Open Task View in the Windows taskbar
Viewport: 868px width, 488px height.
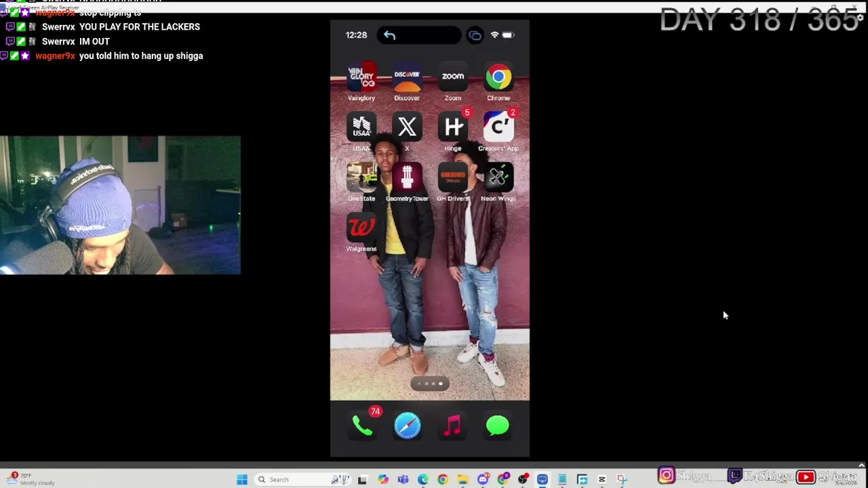pos(362,480)
